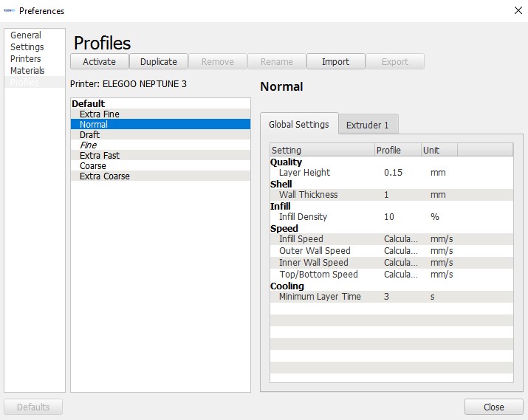Viewport: 528px width, 420px height.
Task: Switch to the Extruder 1 tab
Action: tap(367, 125)
